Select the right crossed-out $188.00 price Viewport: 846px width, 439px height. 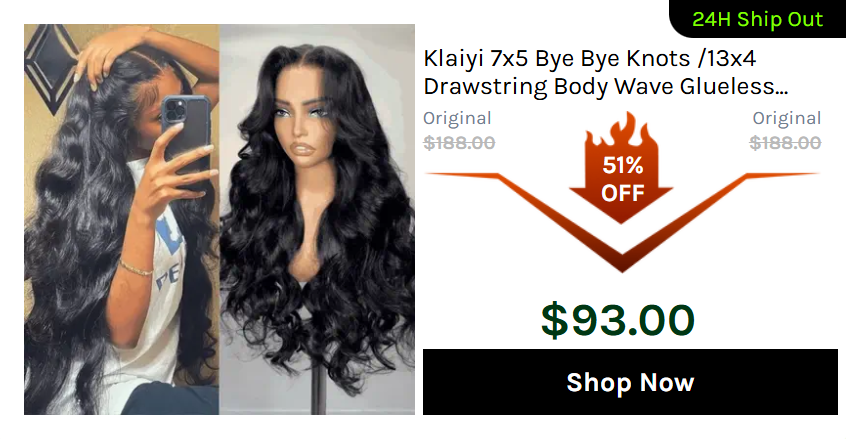785,143
